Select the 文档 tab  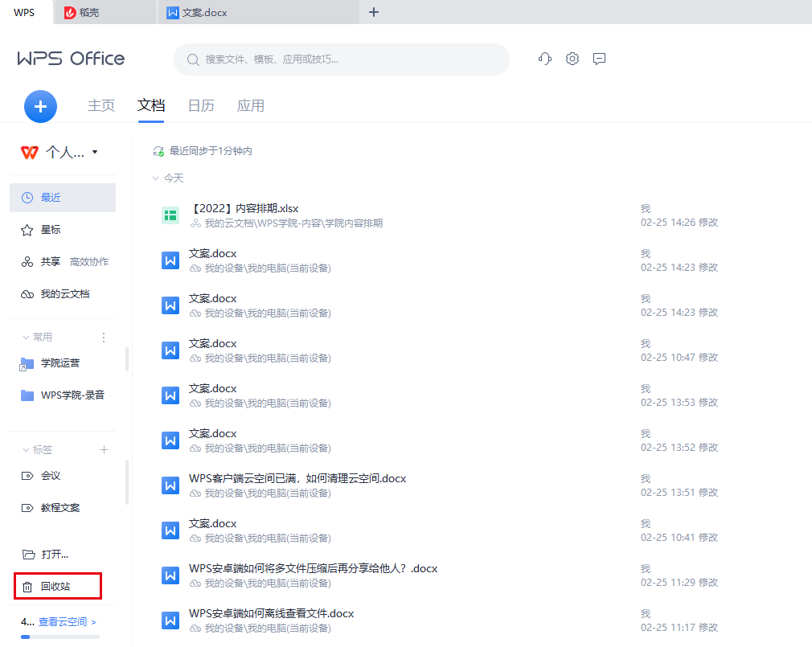(150, 105)
